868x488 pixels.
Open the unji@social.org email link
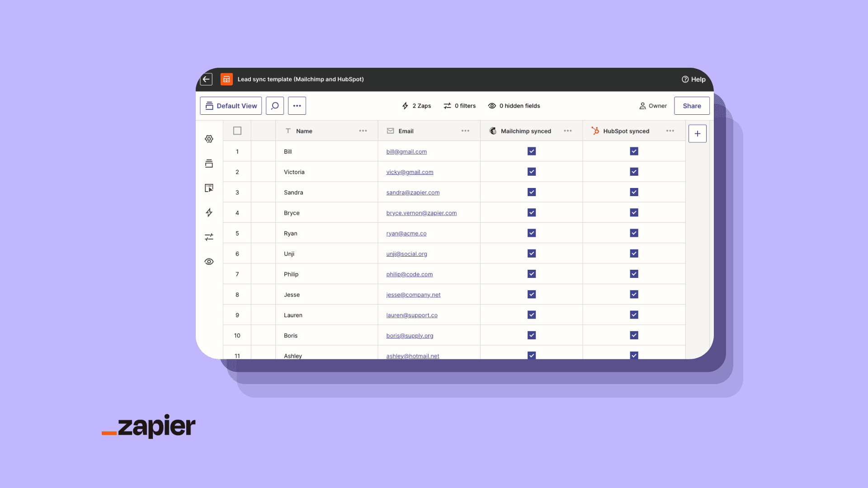pyautogui.click(x=406, y=254)
